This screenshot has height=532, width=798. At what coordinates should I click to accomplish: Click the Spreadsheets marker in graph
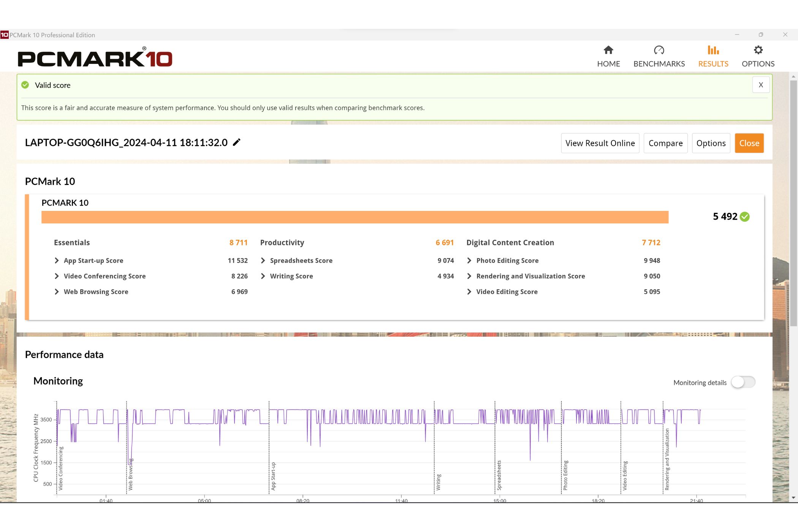pyautogui.click(x=499, y=475)
